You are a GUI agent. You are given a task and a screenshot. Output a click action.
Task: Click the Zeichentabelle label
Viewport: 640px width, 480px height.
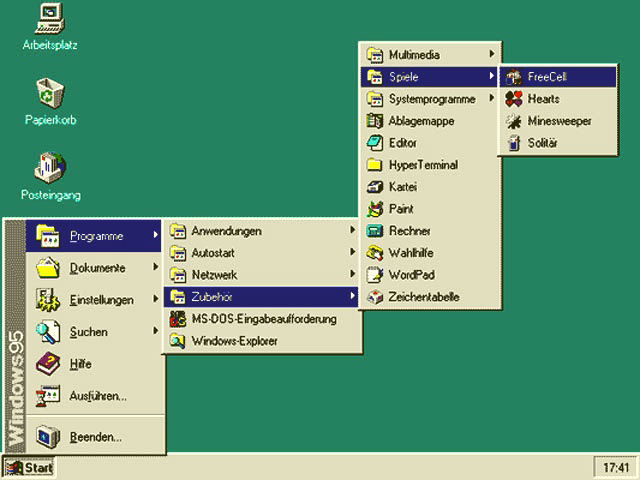(424, 297)
